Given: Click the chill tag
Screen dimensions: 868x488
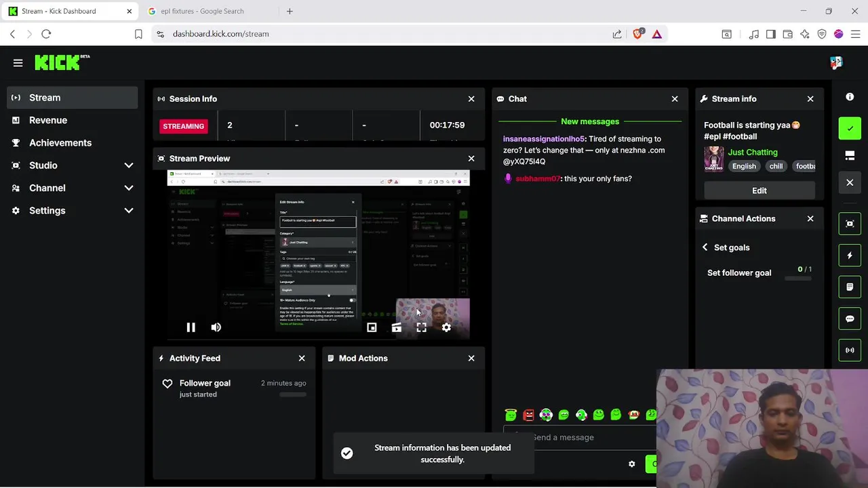Looking at the screenshot, I should point(776,166).
